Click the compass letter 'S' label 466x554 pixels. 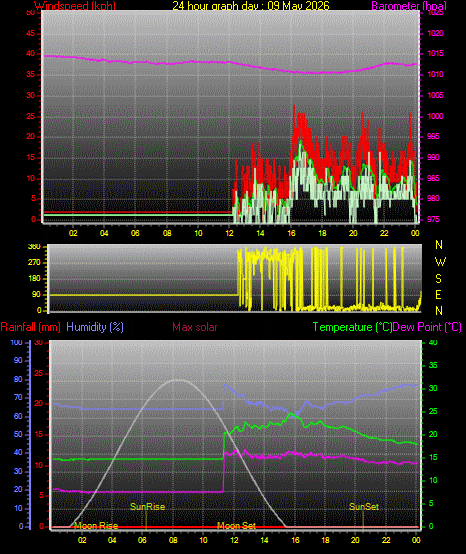tap(438, 279)
